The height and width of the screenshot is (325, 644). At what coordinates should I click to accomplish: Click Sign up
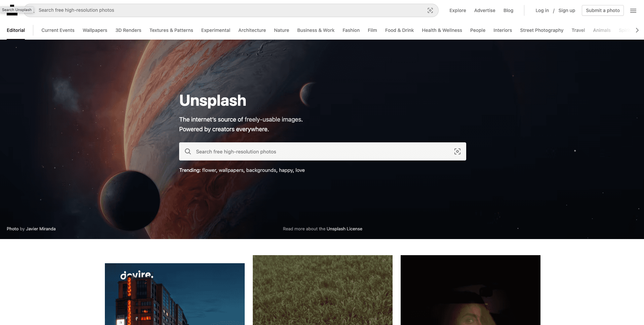[x=567, y=10]
